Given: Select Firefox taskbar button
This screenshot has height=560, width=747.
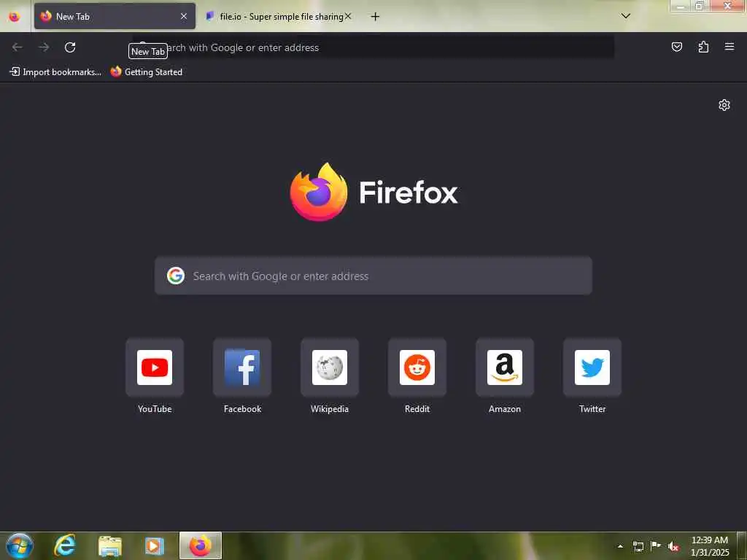Looking at the screenshot, I should click(201, 545).
